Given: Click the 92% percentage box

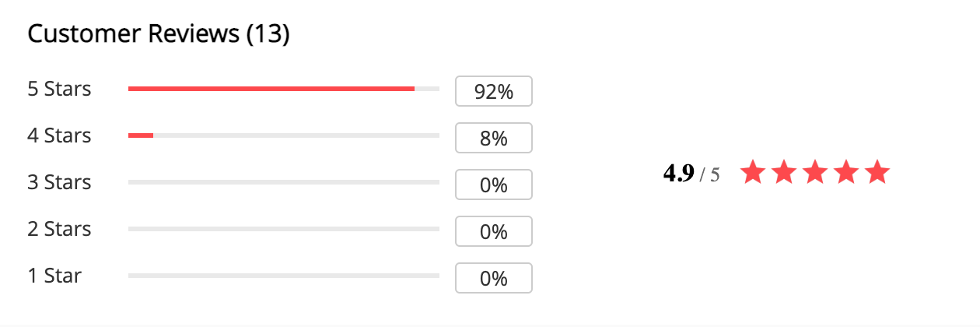Looking at the screenshot, I should pyautogui.click(x=494, y=91).
